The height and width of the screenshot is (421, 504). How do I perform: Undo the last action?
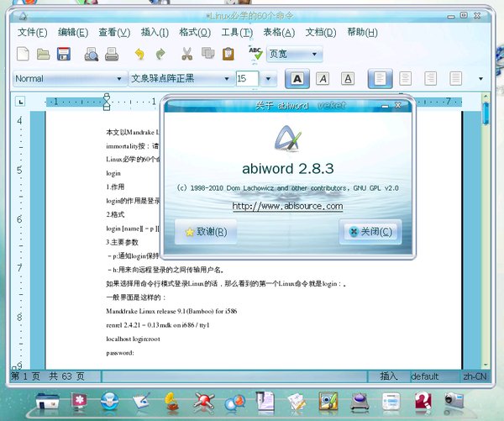pyautogui.click(x=139, y=54)
